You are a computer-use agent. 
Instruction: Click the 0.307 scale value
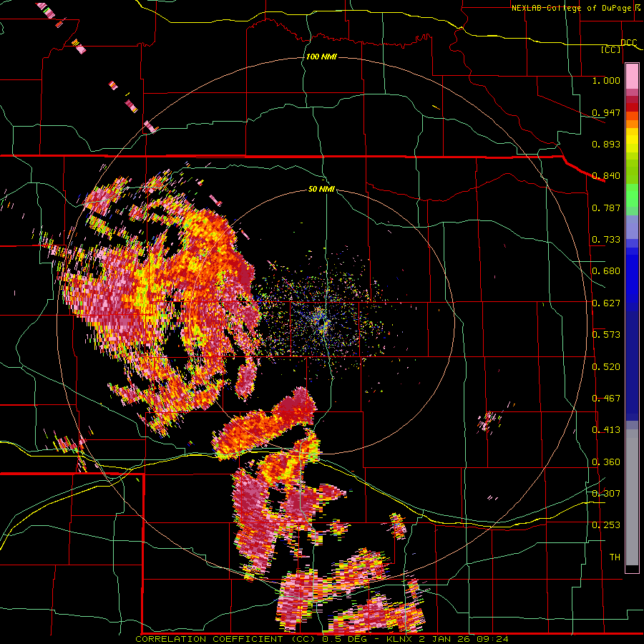tap(606, 494)
